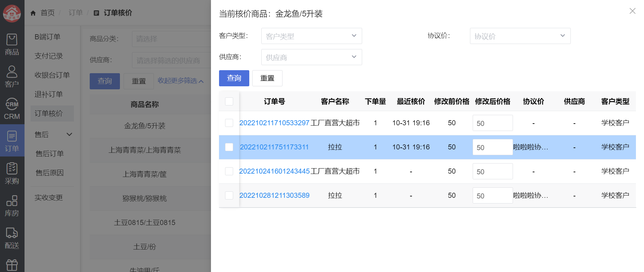This screenshot has height=272, width=644.
Task: Click the 订单 breadcrumb link
Action: pos(76,13)
